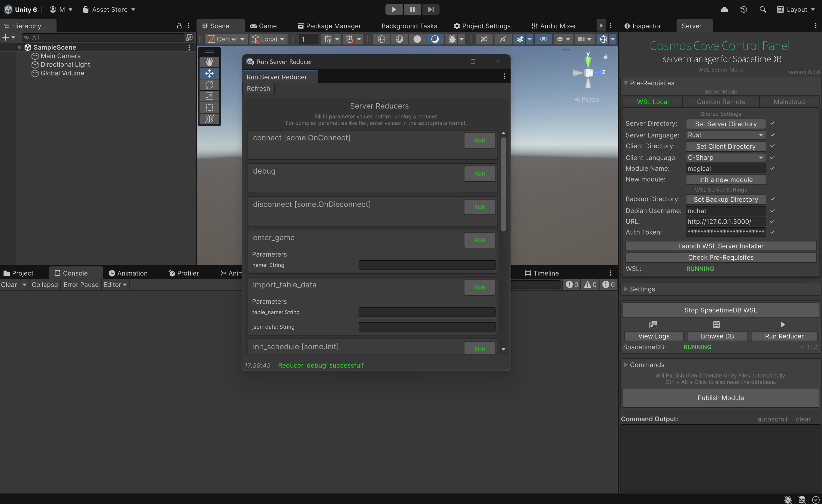Click the Pause playback button
This screenshot has width=822, height=504.
(412, 9)
